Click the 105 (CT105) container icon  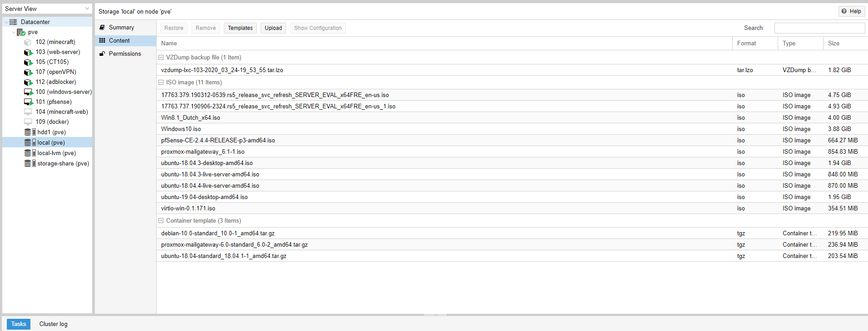[28, 62]
